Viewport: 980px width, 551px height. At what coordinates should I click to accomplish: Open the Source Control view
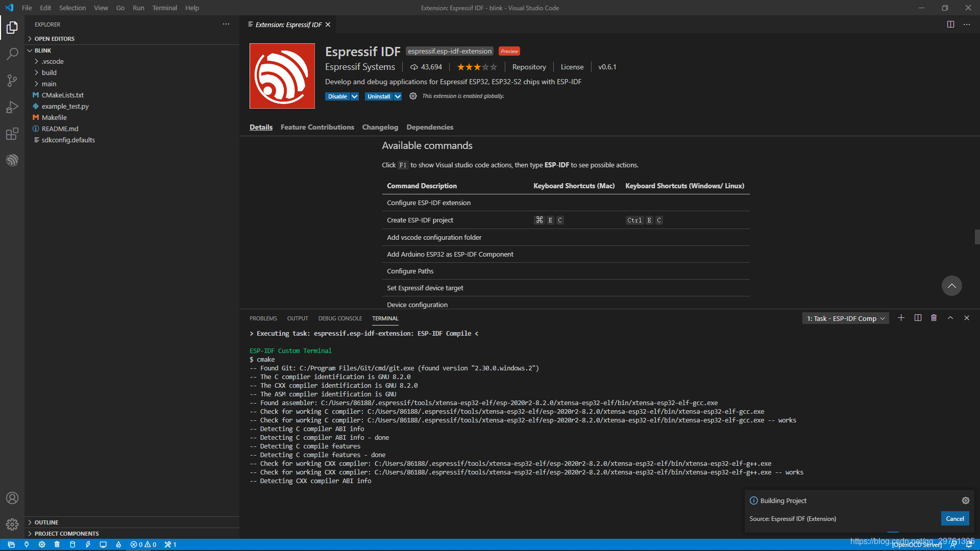12,81
